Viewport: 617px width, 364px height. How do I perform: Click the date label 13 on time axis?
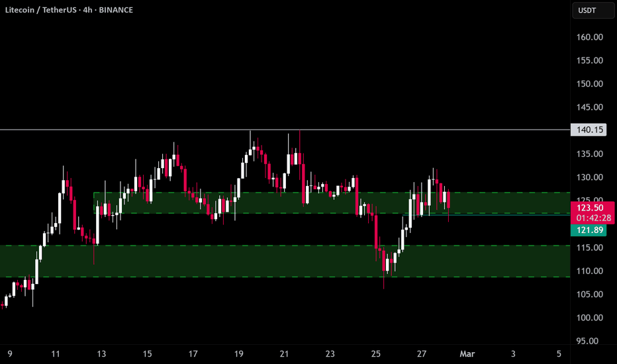click(x=101, y=354)
